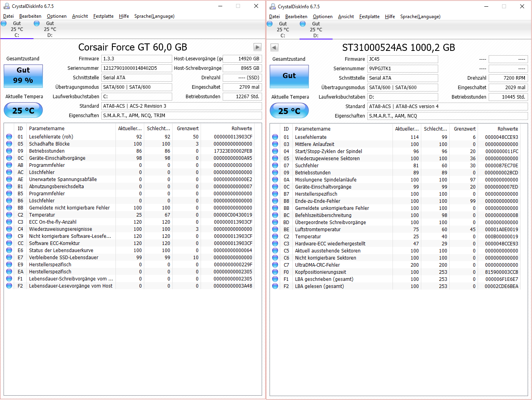Open Datei menu in left window
The image size is (532, 400).
tap(8, 16)
